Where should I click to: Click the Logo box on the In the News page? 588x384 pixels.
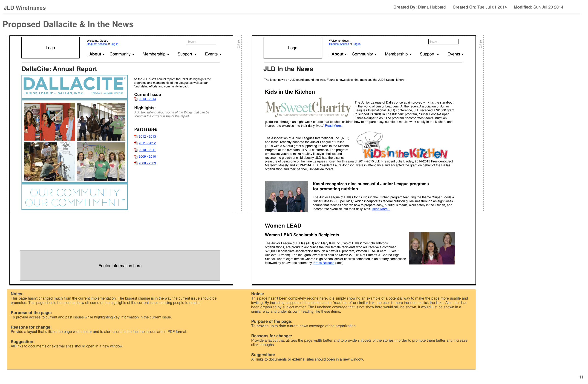(293, 48)
